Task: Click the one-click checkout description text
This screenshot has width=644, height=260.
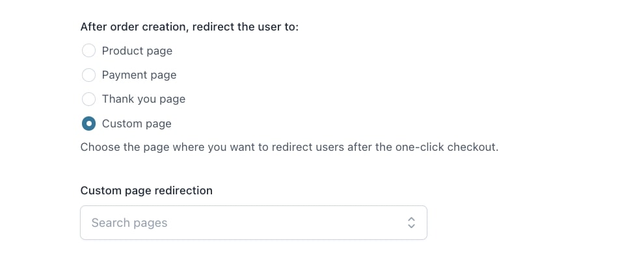Action: pyautogui.click(x=289, y=147)
